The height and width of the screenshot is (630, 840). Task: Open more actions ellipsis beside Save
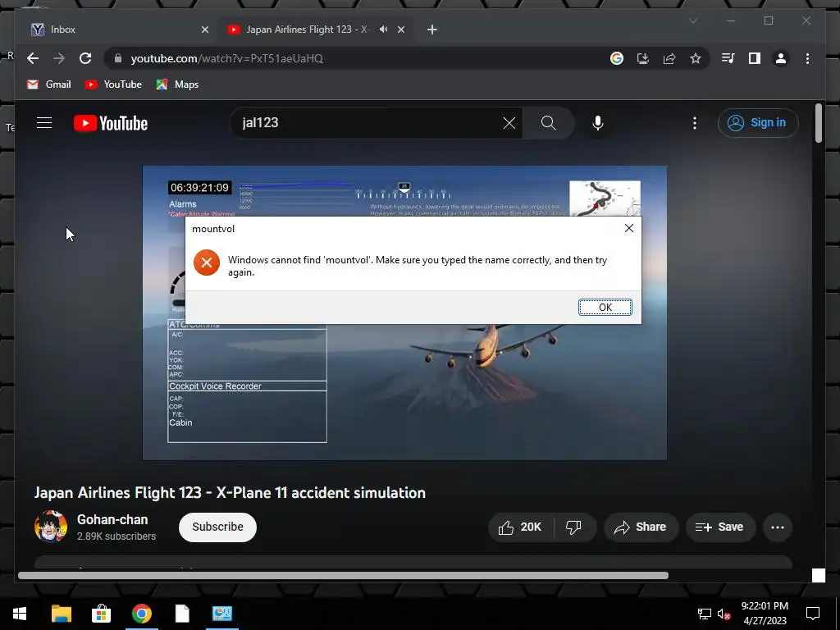point(778,527)
